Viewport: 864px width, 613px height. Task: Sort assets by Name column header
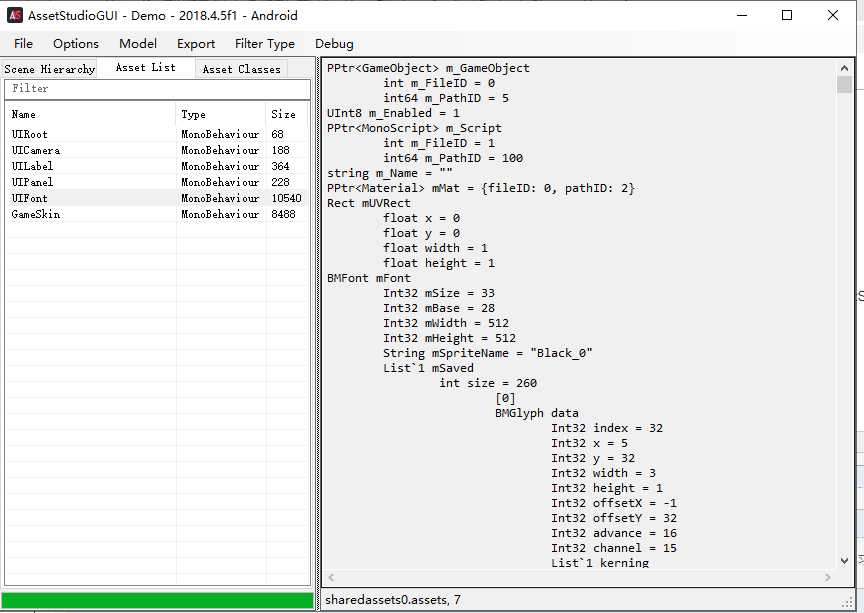coord(91,115)
